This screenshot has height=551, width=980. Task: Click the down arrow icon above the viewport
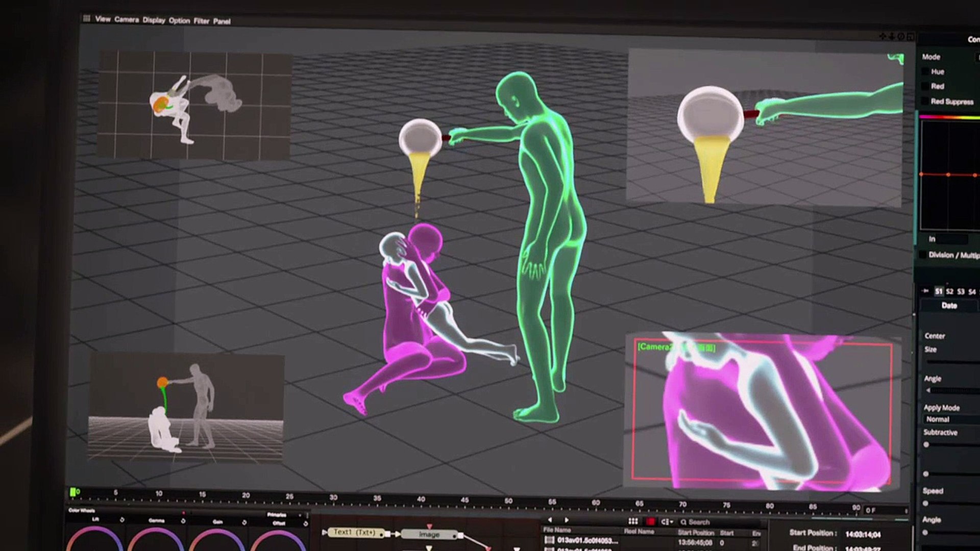[892, 36]
